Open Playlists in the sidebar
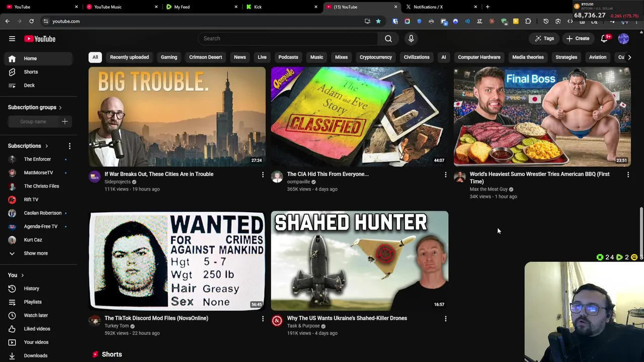The height and width of the screenshot is (362, 644). [38, 302]
